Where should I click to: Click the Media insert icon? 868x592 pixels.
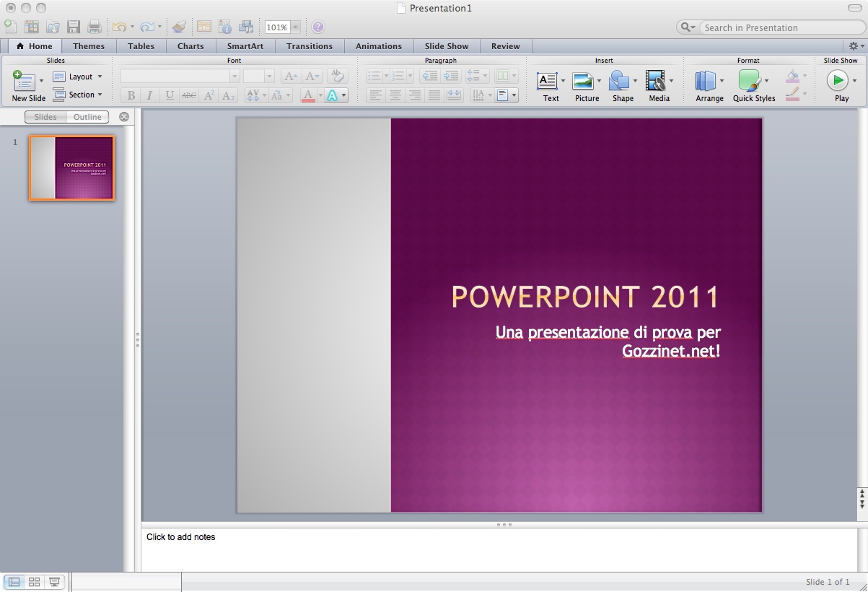point(655,81)
